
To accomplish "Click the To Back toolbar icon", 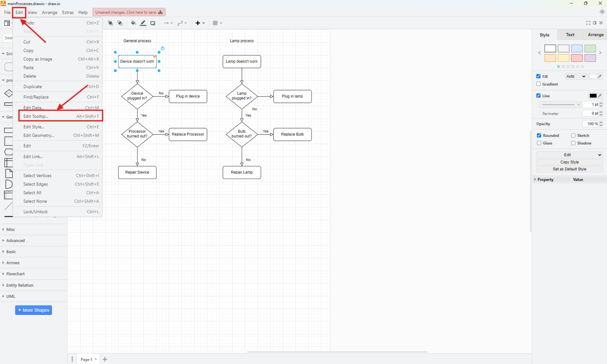I will (x=120, y=23).
